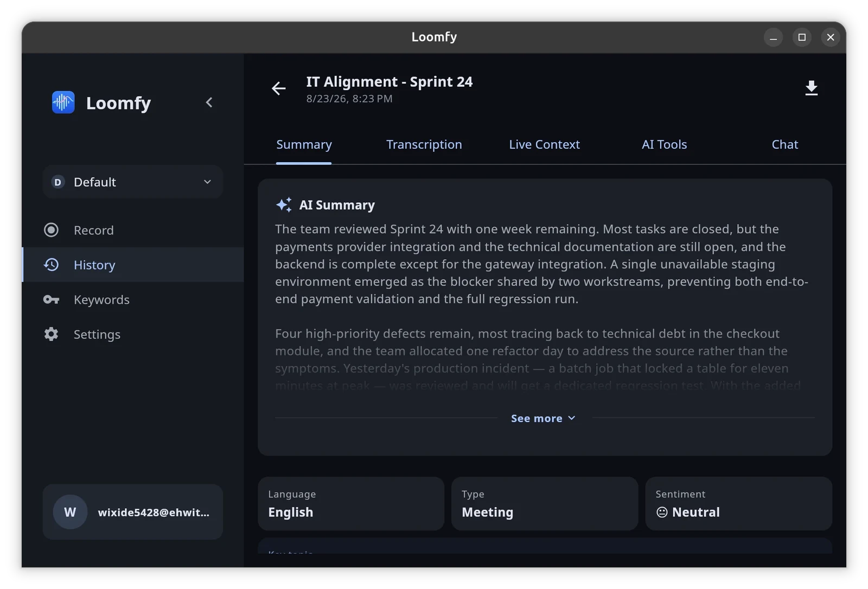Switch to the Transcription tab
Screen dimensions: 868x589
coord(424,144)
